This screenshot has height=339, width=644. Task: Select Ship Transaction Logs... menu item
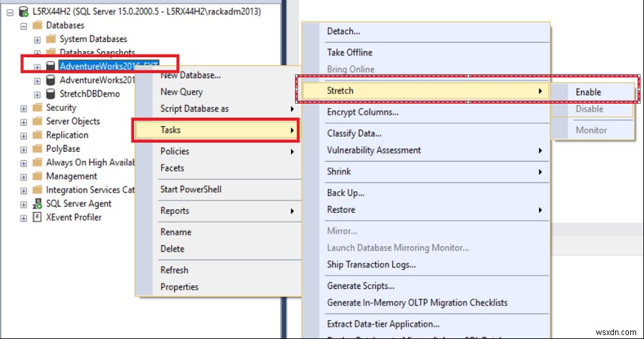[x=426, y=265]
